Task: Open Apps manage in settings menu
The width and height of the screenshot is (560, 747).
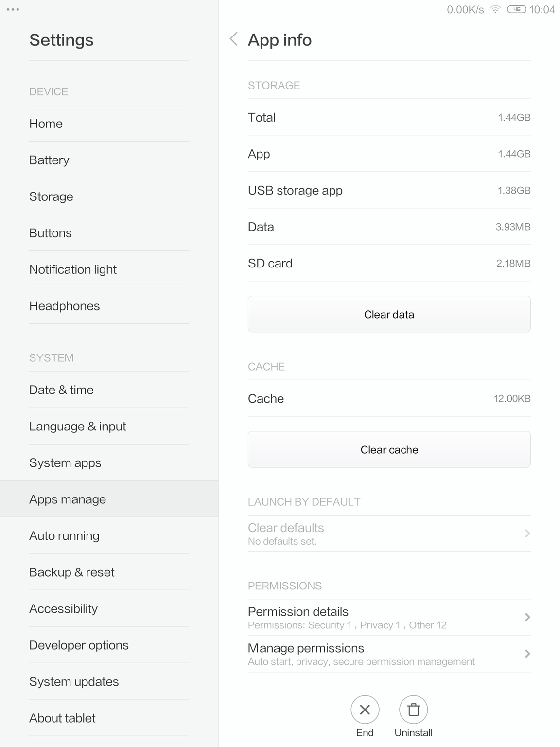Action: [68, 499]
